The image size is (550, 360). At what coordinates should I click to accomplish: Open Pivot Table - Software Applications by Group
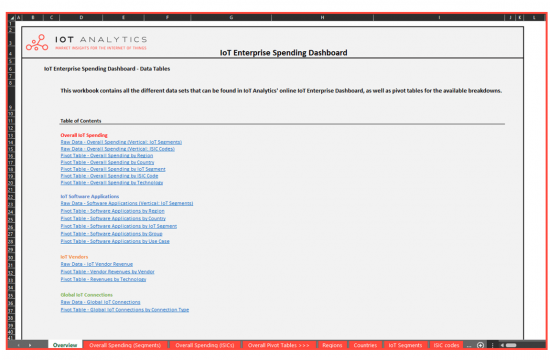[111, 234]
